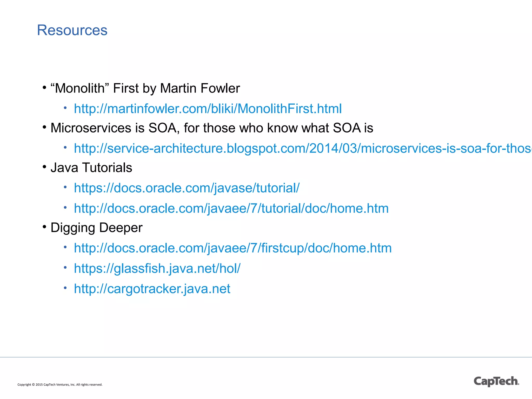532x399 pixels.
Task: Click the bullet before Digging Deeper
Action: (44, 227)
